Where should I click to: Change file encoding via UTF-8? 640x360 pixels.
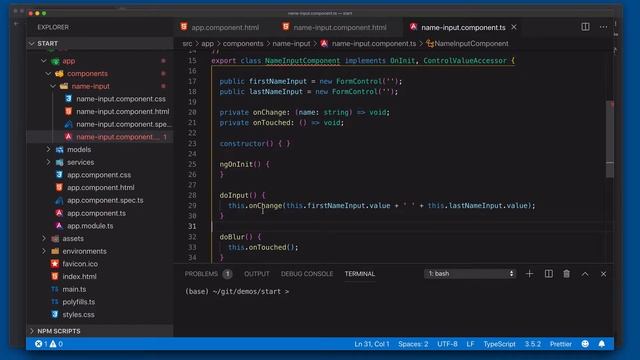coord(447,344)
